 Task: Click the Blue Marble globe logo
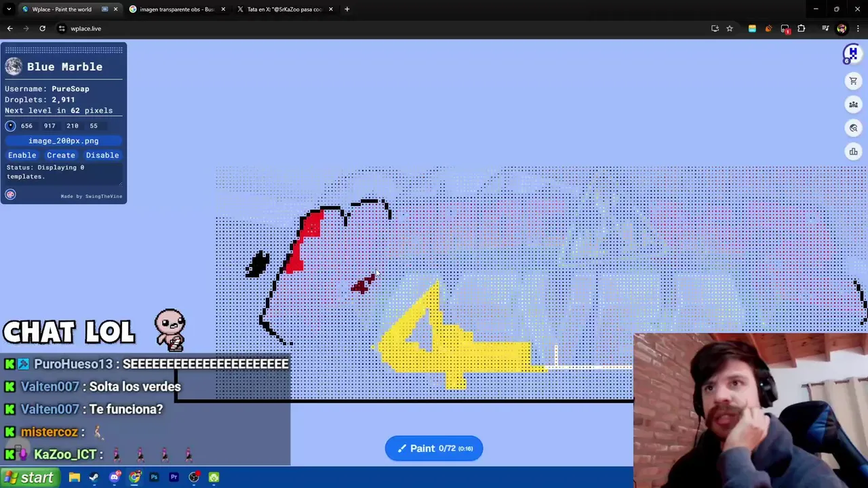pos(14,66)
